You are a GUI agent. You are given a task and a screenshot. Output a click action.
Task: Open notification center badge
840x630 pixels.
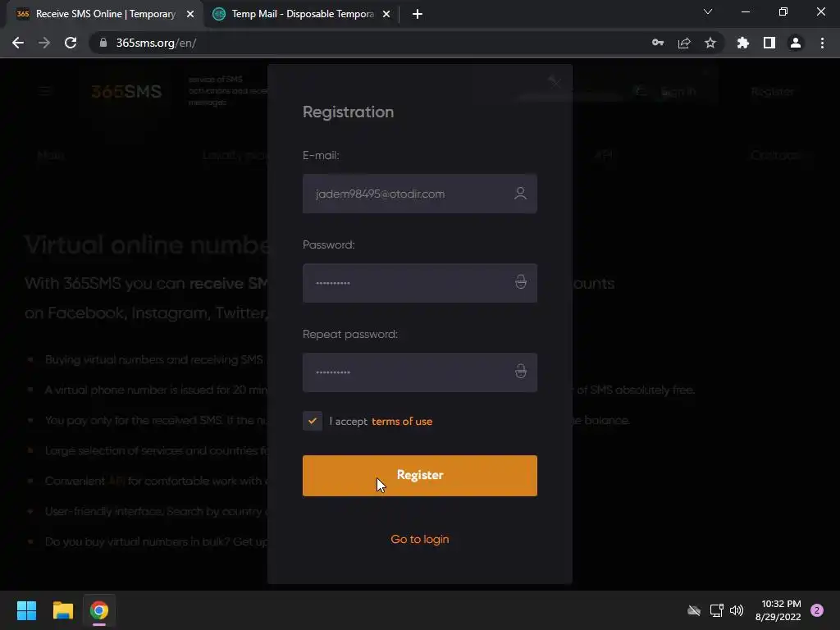click(x=817, y=610)
